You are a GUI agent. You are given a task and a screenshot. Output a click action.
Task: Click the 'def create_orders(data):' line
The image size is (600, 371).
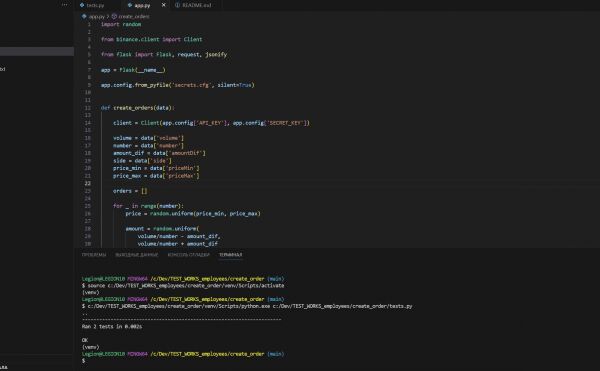[x=137, y=108]
